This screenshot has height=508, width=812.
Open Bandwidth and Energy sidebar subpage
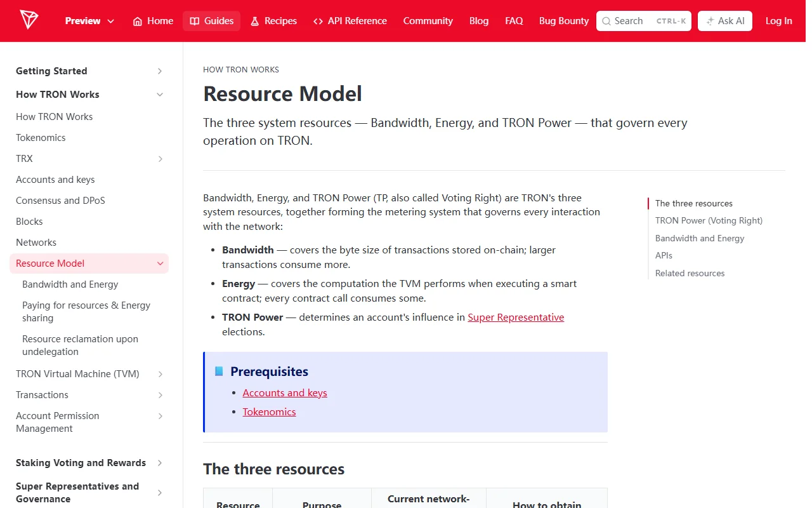coord(70,284)
